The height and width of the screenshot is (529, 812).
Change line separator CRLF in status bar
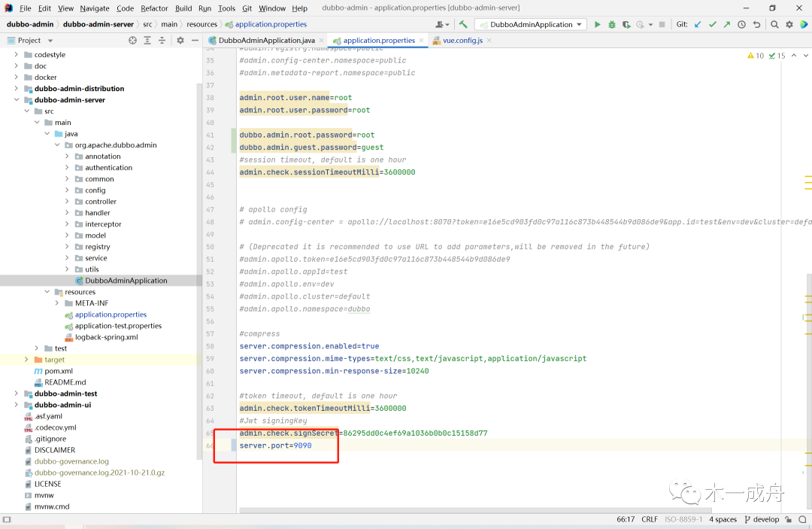[650, 519]
